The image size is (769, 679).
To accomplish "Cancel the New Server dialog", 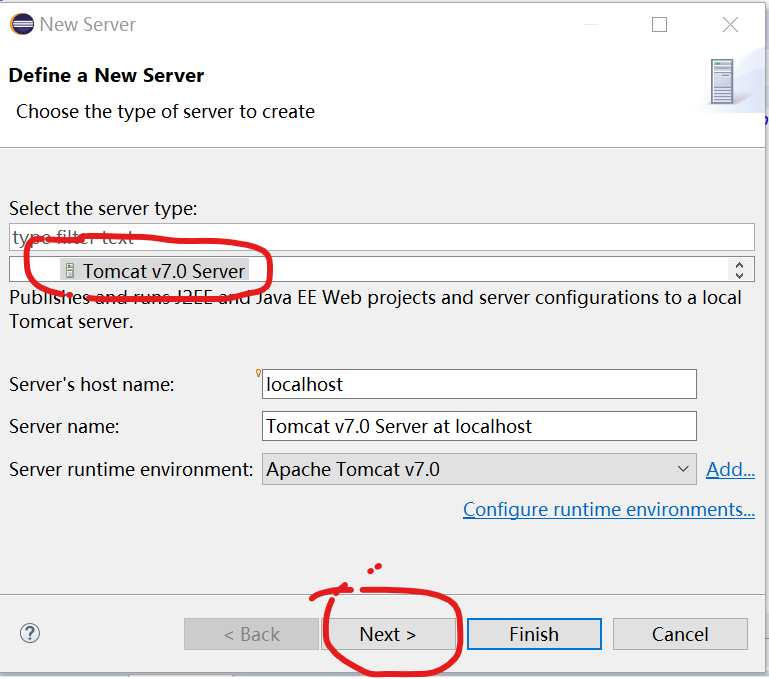I will pos(680,634).
